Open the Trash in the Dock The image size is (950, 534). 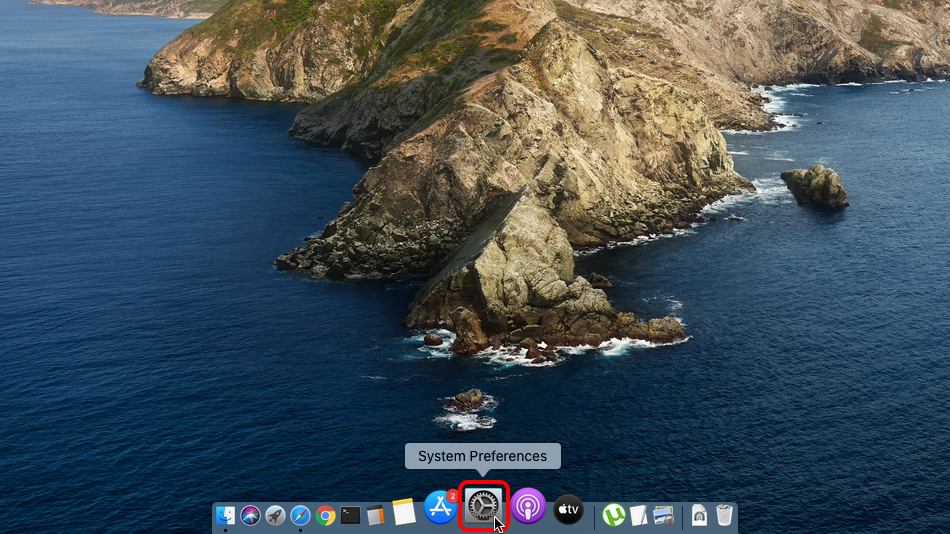click(724, 516)
